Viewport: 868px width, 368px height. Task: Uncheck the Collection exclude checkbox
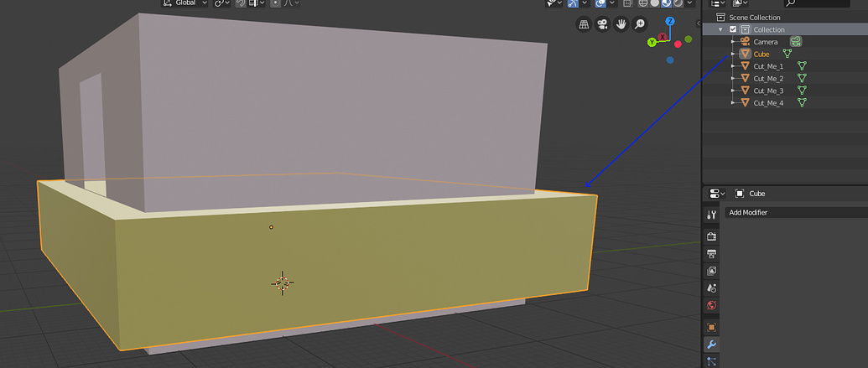coord(734,29)
